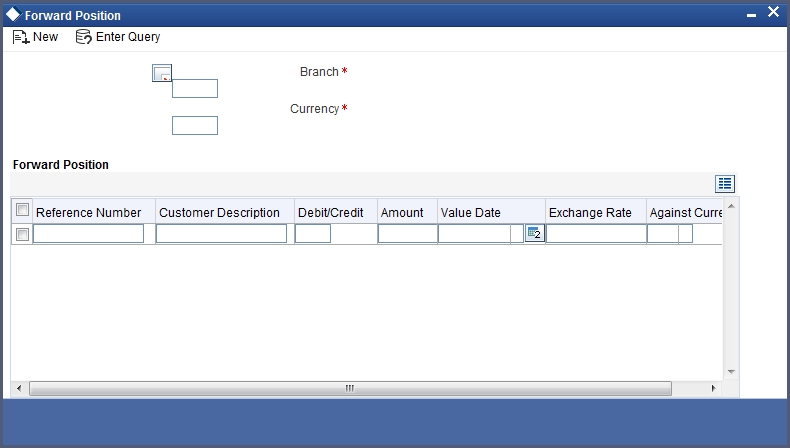This screenshot has width=790, height=448.
Task: Click the Against Currency column header
Action: coord(686,213)
